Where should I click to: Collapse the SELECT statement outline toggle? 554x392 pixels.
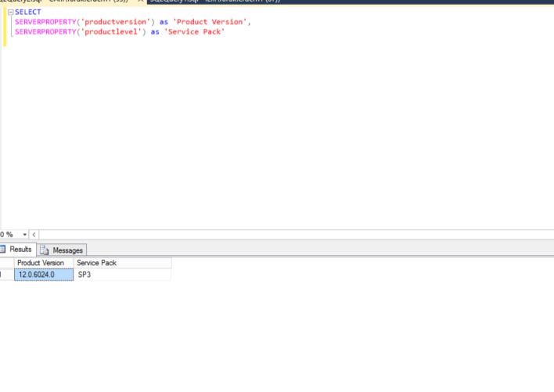(11, 12)
